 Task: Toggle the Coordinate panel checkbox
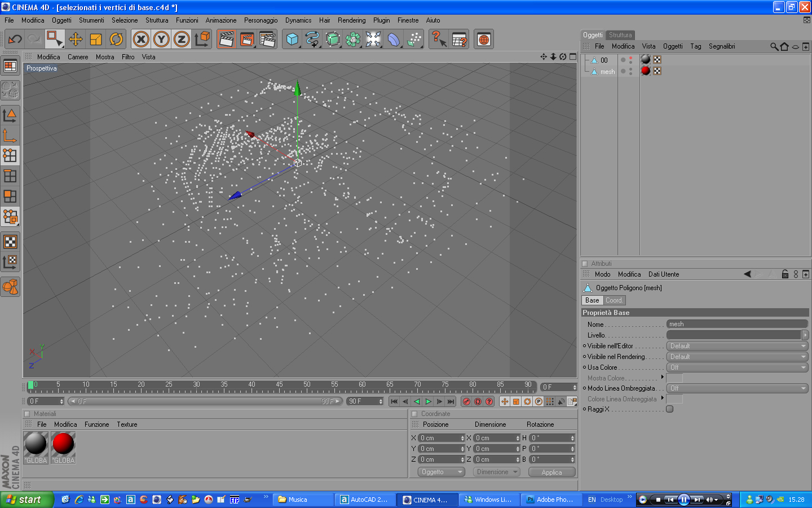coord(414,414)
